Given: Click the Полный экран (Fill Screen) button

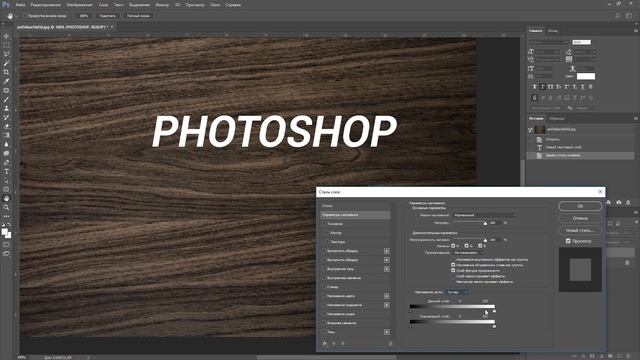Looking at the screenshot, I should click(138, 16).
